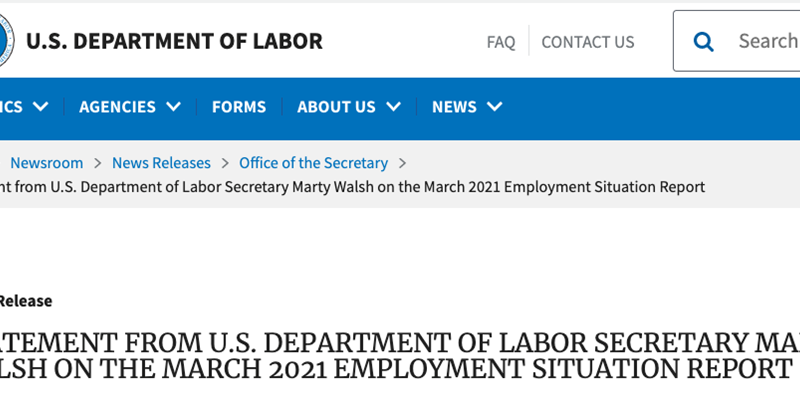Screen dimensions: 800x404
Task: Open the Forms menu item
Action: click(x=239, y=106)
